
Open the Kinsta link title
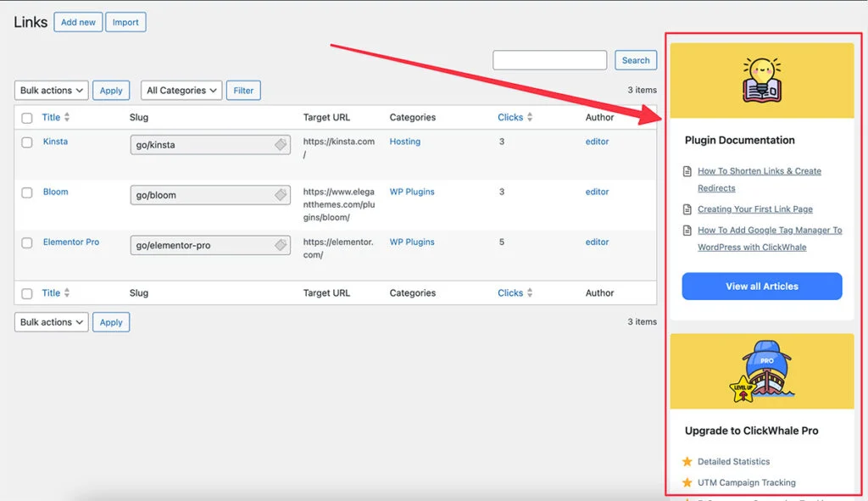coord(55,142)
